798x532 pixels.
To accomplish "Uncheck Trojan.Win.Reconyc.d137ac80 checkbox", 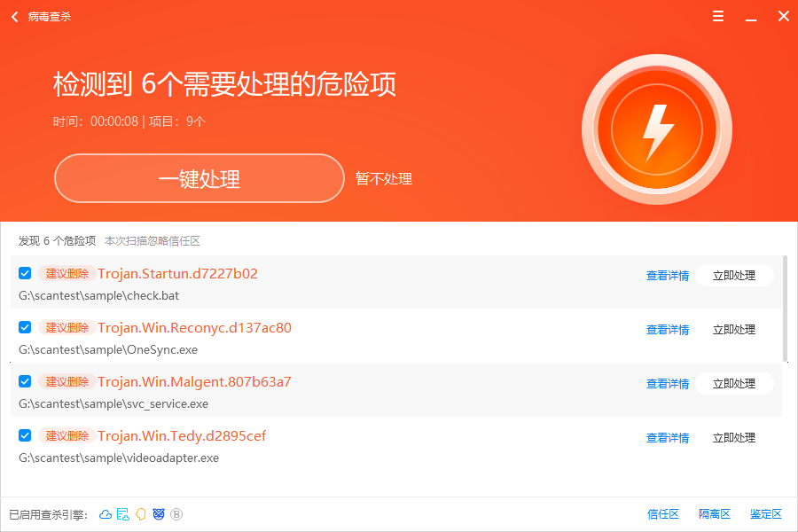I will (x=25, y=327).
